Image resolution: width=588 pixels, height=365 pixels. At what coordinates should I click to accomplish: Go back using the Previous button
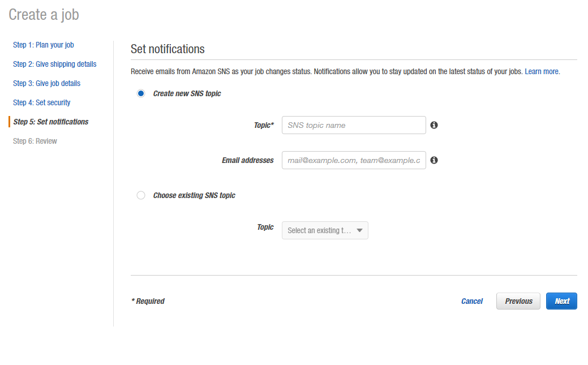(x=518, y=300)
